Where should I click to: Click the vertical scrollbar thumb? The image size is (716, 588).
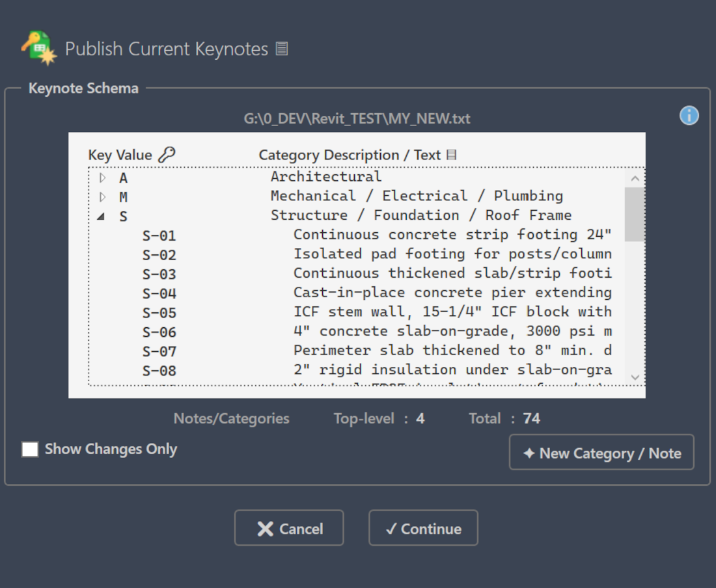tap(635, 215)
